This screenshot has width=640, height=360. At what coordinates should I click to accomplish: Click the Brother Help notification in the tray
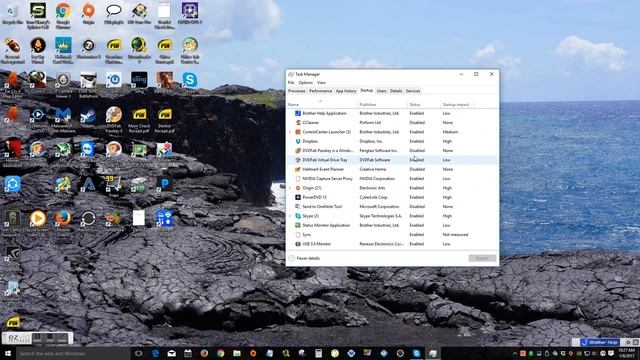click(x=600, y=342)
